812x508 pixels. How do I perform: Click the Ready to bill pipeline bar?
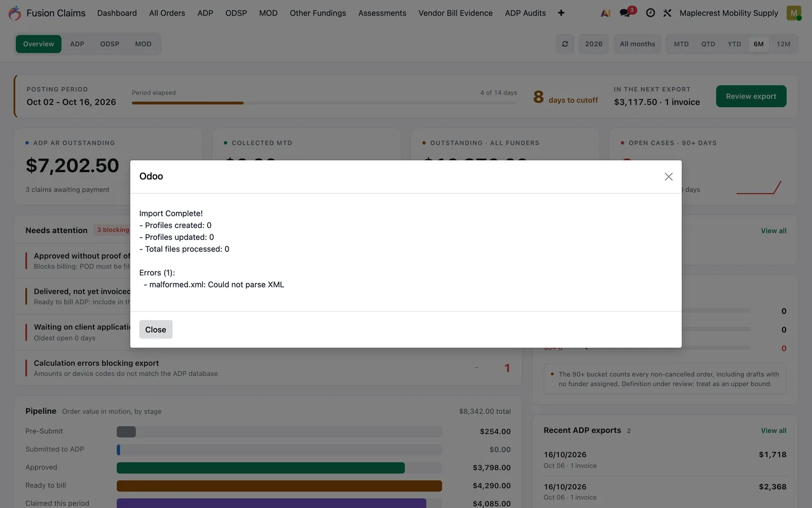click(x=279, y=486)
